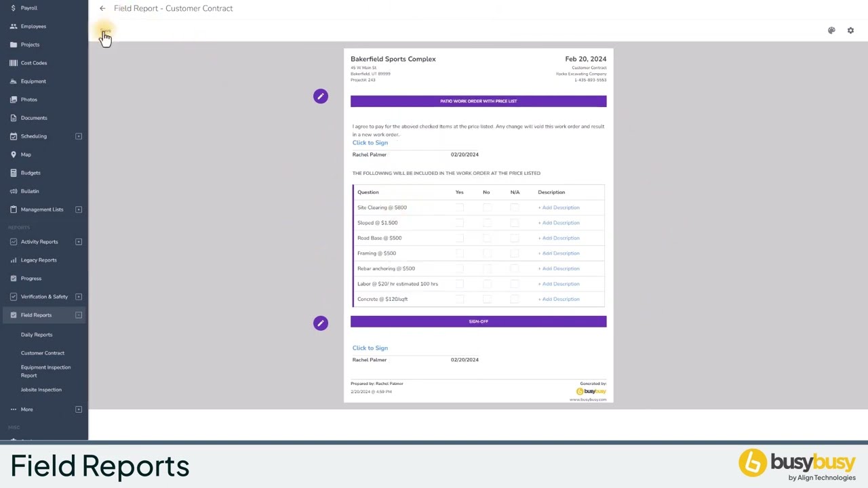Expand the Activity Reports submenu
The image size is (868, 488).
pos(79,242)
